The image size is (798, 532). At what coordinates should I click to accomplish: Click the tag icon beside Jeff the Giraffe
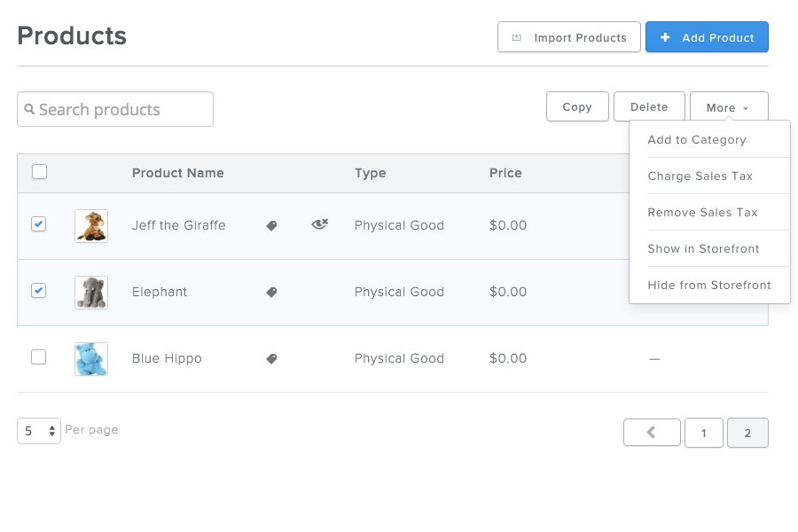click(x=272, y=226)
